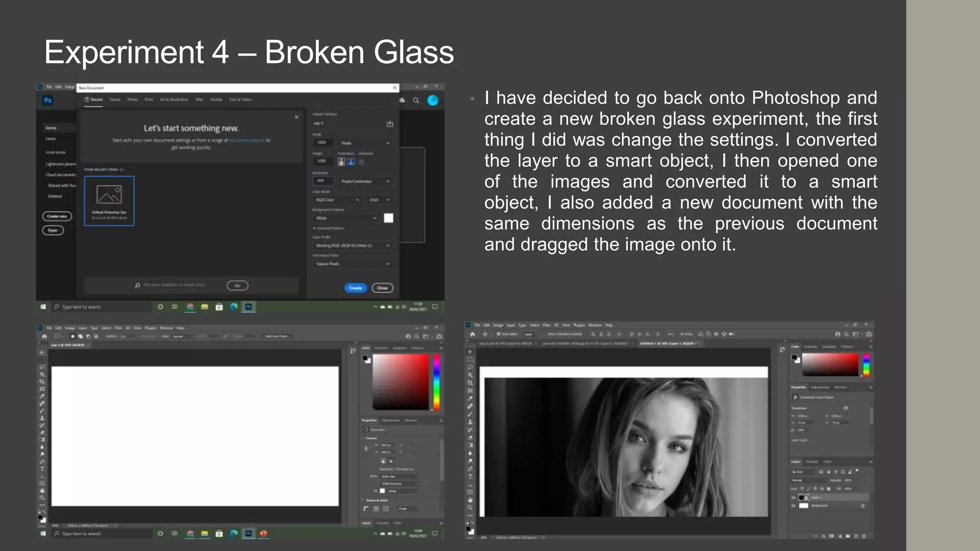Click the Create button in New Document dialog

356,288
